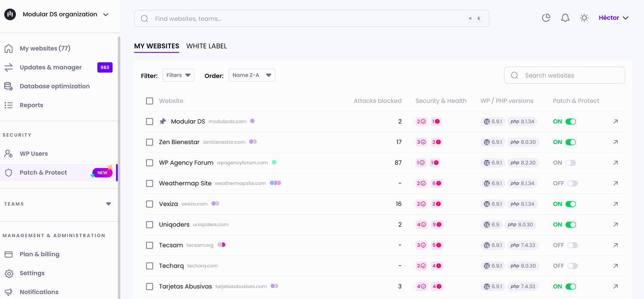Check the Modular DS row checkbox
The width and height of the screenshot is (644, 299).
tap(149, 121)
